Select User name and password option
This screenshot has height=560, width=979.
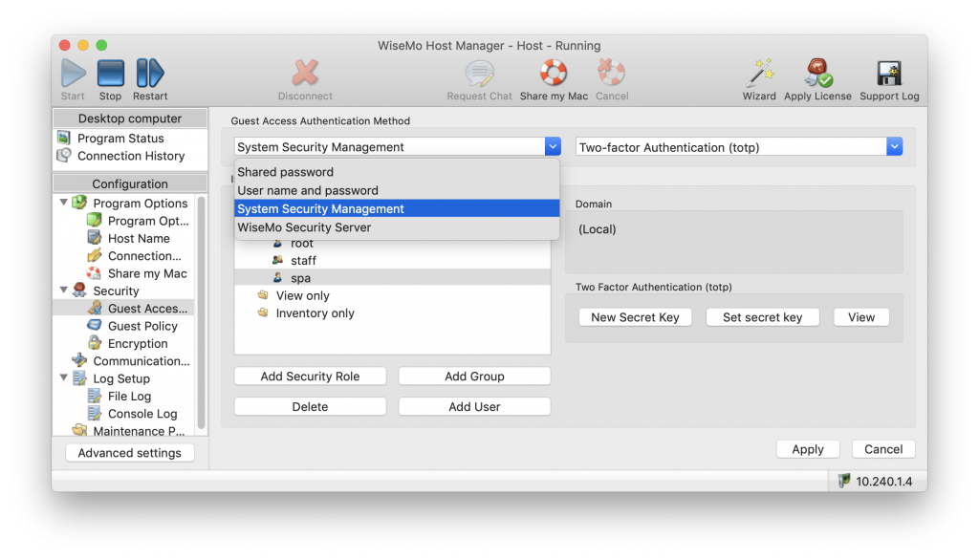point(308,190)
